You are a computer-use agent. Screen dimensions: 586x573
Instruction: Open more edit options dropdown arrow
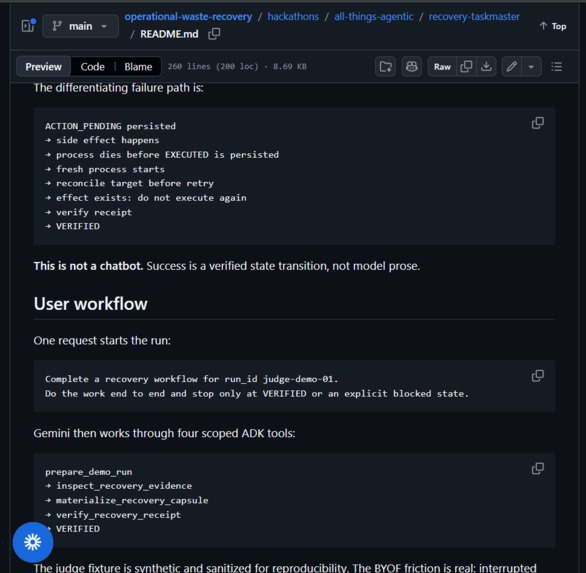(x=531, y=67)
